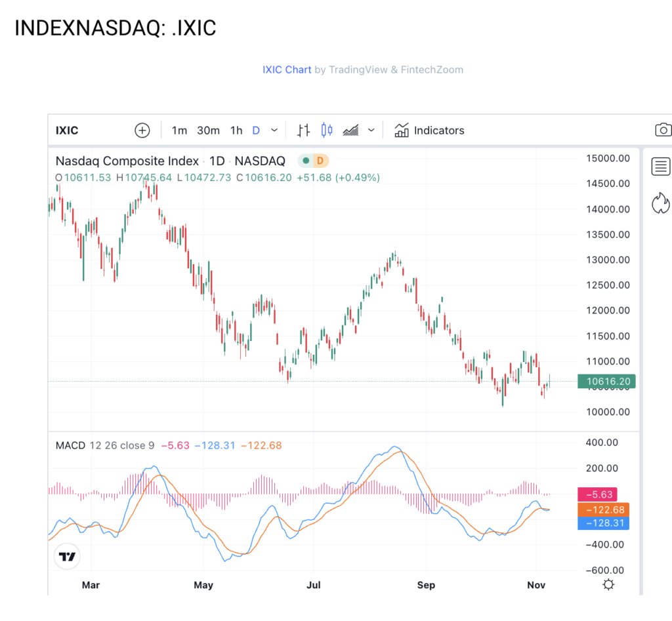Click the Mar label on the time axis
Viewport: 672px width, 621px height.
click(x=91, y=585)
